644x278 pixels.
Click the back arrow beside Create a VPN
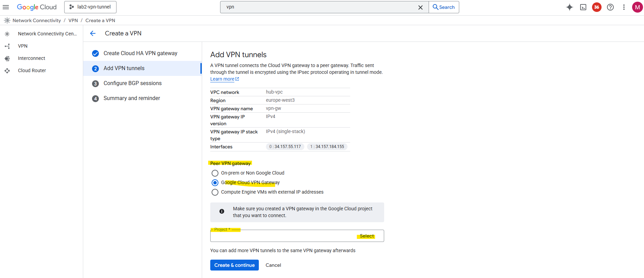[x=93, y=33]
